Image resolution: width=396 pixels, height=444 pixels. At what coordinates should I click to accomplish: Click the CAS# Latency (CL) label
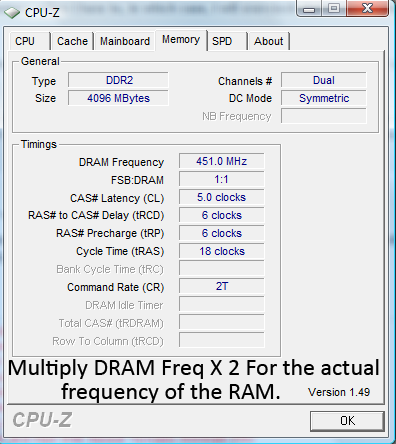point(117,198)
